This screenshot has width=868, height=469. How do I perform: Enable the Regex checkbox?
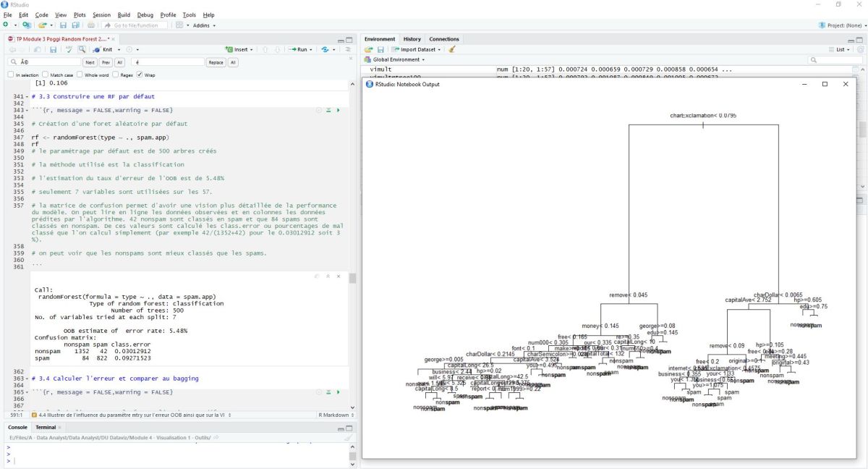(114, 75)
